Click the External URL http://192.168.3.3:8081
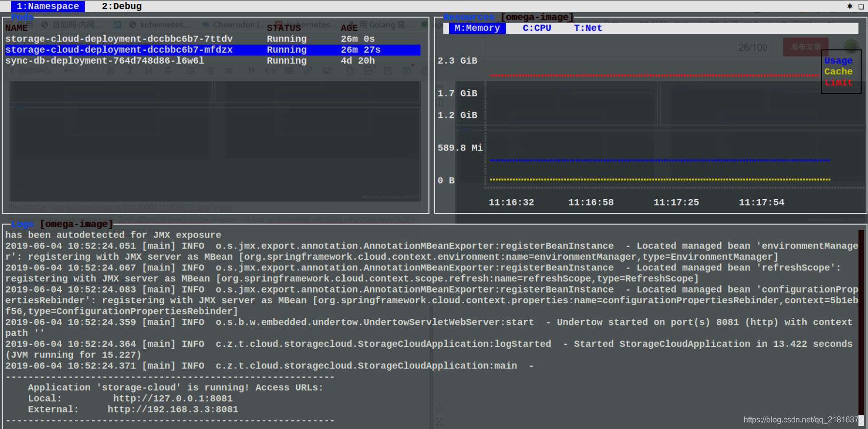The height and width of the screenshot is (429, 868). [x=173, y=409]
